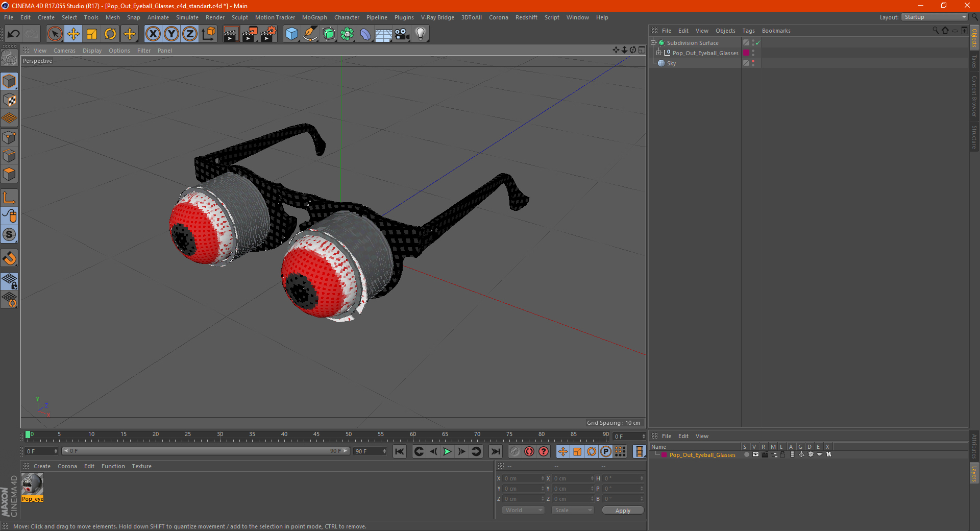Screen dimensions: 980x531
Task: Open the Sculpt menu
Action: pos(240,17)
